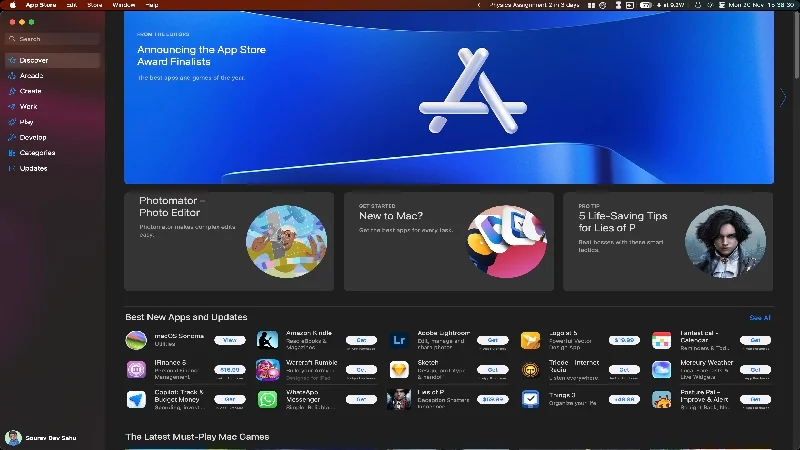Click the Adobe Lightroom Lr icon
Viewport: 800px width, 450px height.
399,340
